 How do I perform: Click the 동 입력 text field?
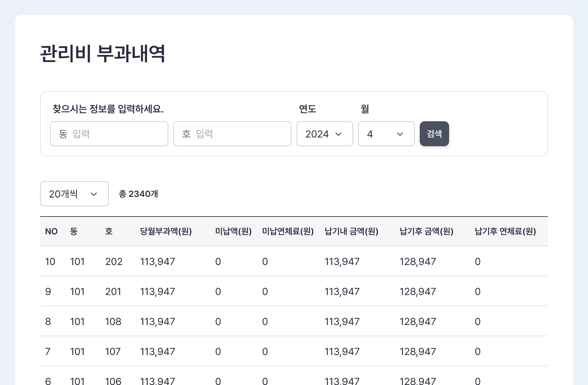[109, 134]
